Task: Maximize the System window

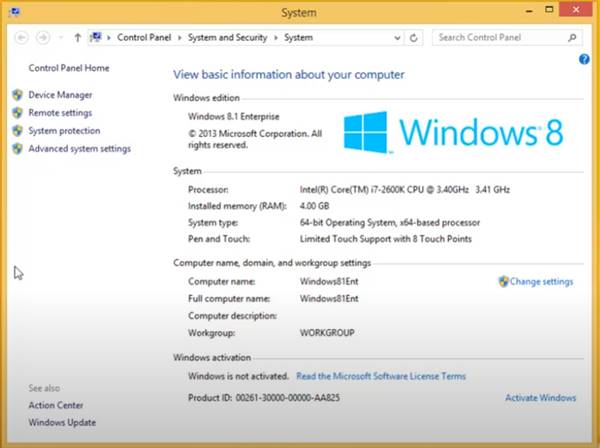Action: [x=549, y=10]
